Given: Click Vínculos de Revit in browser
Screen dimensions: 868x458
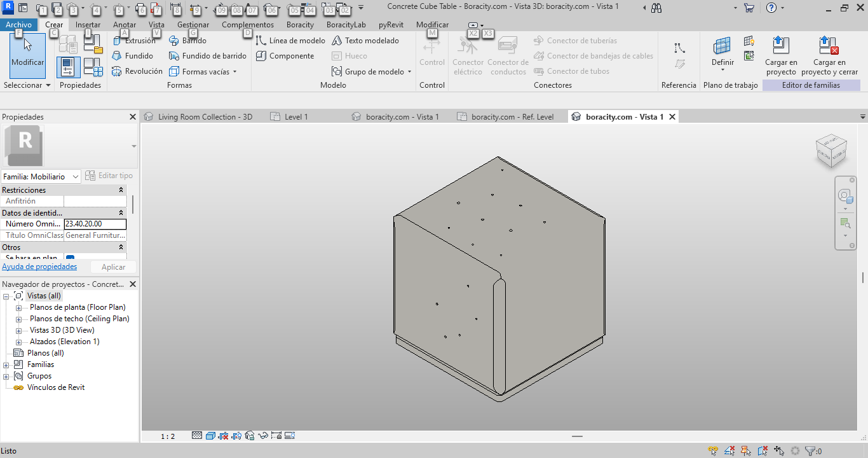Looking at the screenshot, I should [55, 387].
